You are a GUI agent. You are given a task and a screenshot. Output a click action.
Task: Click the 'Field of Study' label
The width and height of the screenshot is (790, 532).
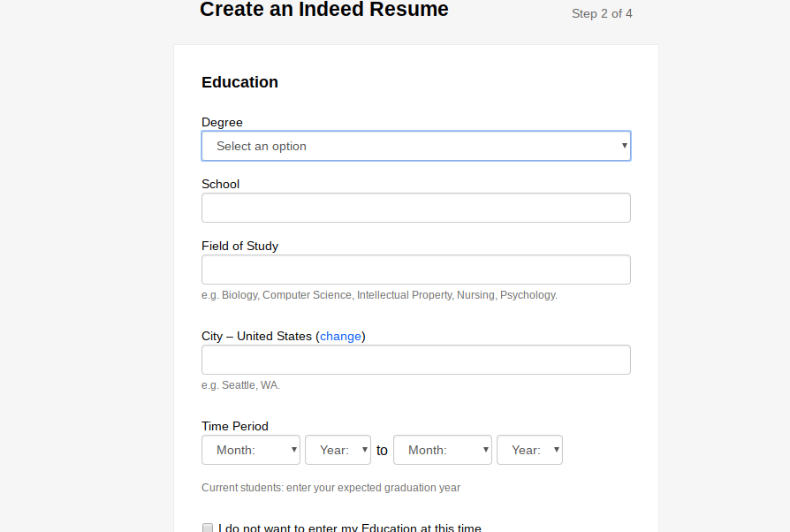point(239,246)
